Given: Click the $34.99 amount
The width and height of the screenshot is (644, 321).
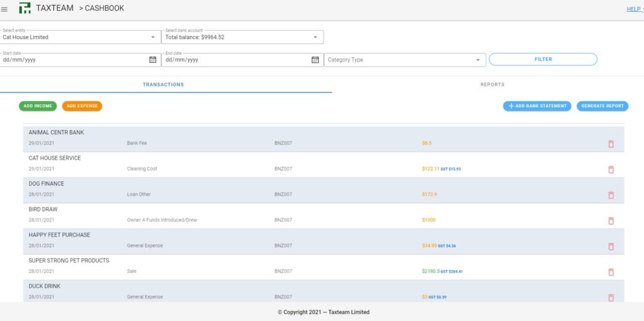Looking at the screenshot, I should [x=429, y=245].
